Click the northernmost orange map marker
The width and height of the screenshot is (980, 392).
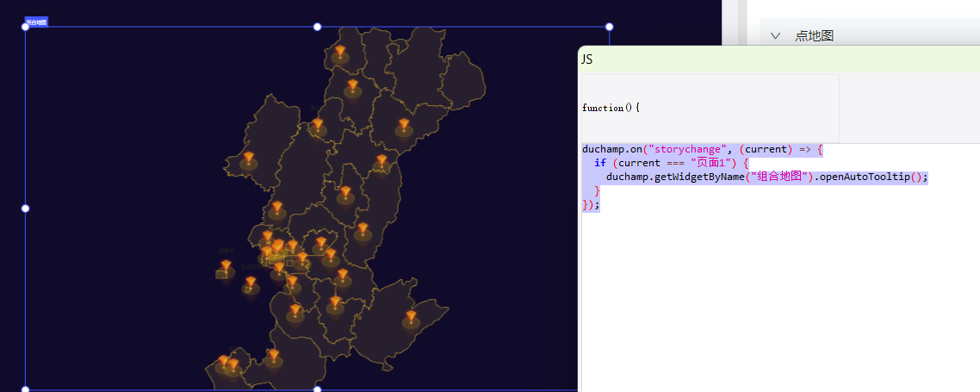pos(340,53)
